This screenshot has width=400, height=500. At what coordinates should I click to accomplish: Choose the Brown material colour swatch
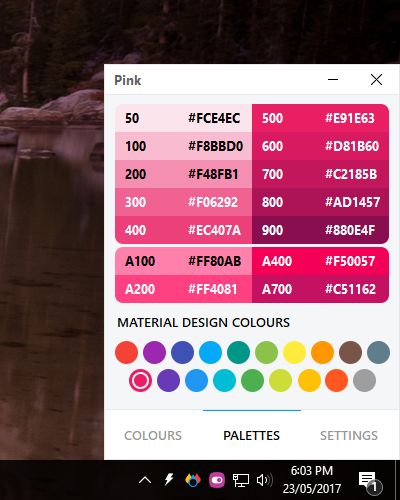coord(350,352)
